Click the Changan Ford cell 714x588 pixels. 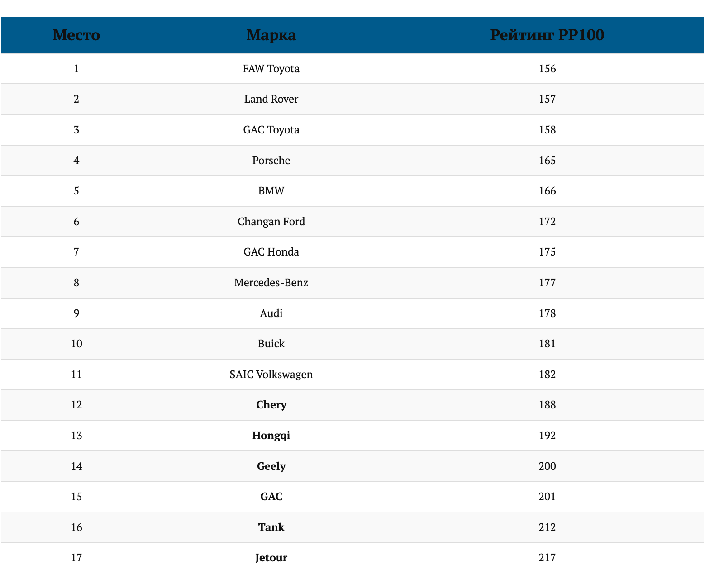click(x=271, y=222)
